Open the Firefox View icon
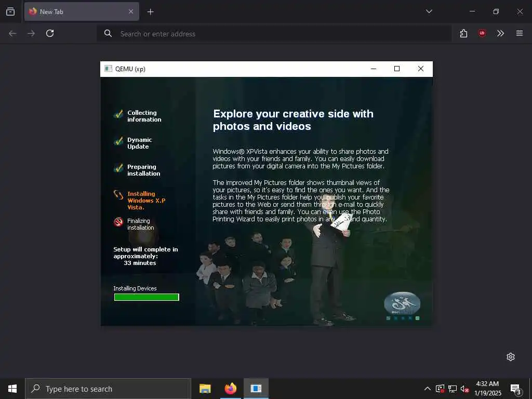Screen dimensions: 532x399 10,11
